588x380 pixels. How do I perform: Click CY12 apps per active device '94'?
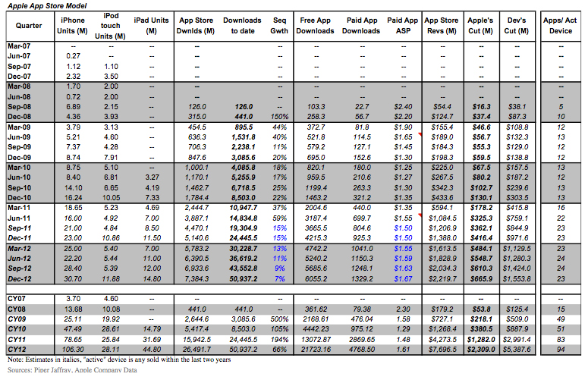click(561, 350)
